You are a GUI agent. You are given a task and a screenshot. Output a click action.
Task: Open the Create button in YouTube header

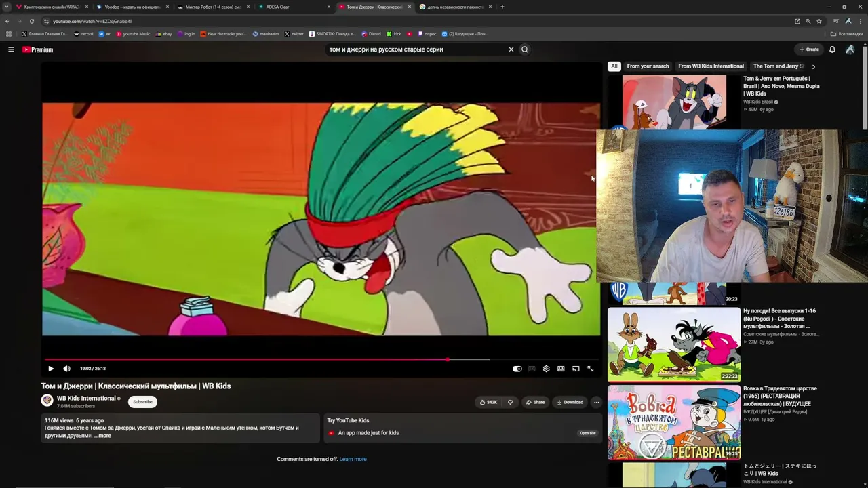[x=809, y=49]
